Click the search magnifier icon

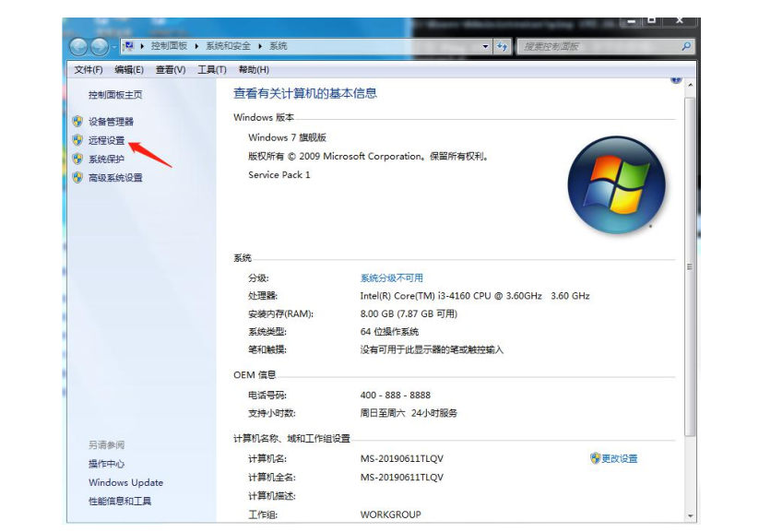[x=687, y=45]
